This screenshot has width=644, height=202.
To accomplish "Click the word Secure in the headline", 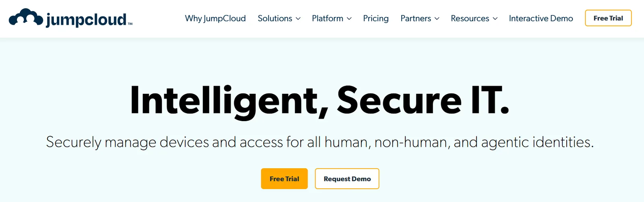I will tap(399, 100).
